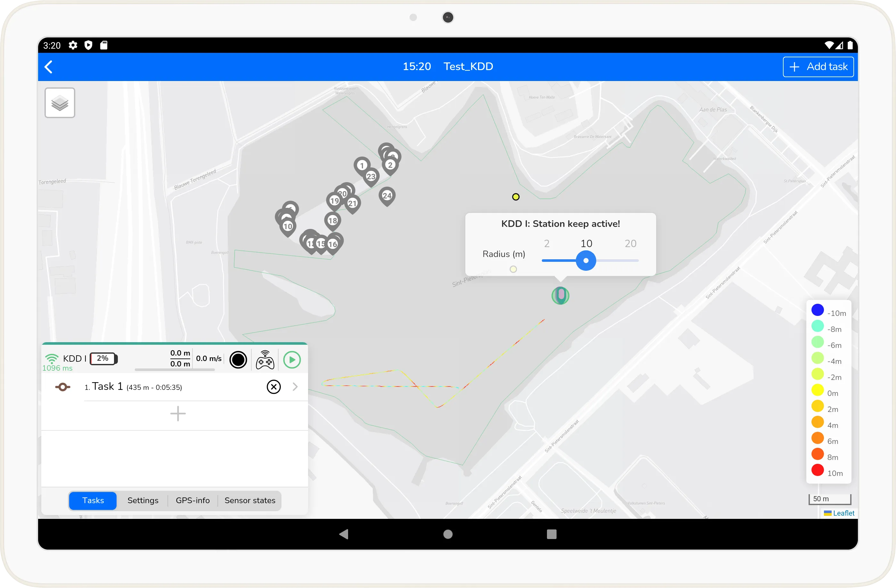The height and width of the screenshot is (588, 896).
Task: Click the Settings tab
Action: (x=143, y=500)
